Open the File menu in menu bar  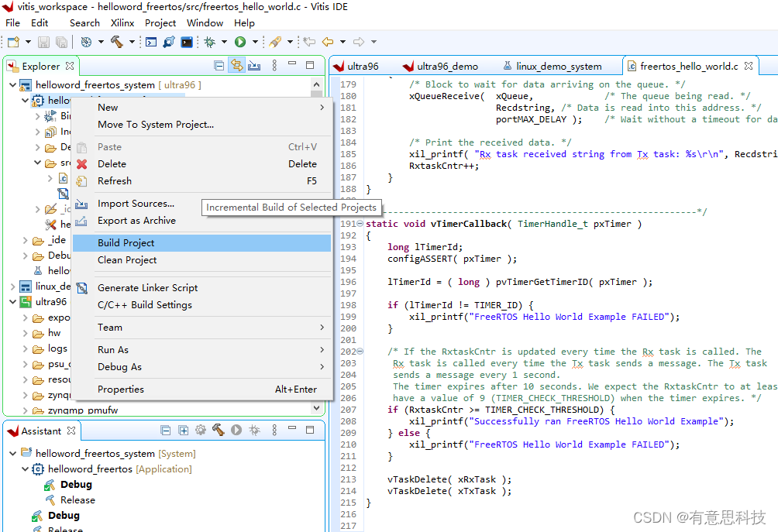point(13,22)
